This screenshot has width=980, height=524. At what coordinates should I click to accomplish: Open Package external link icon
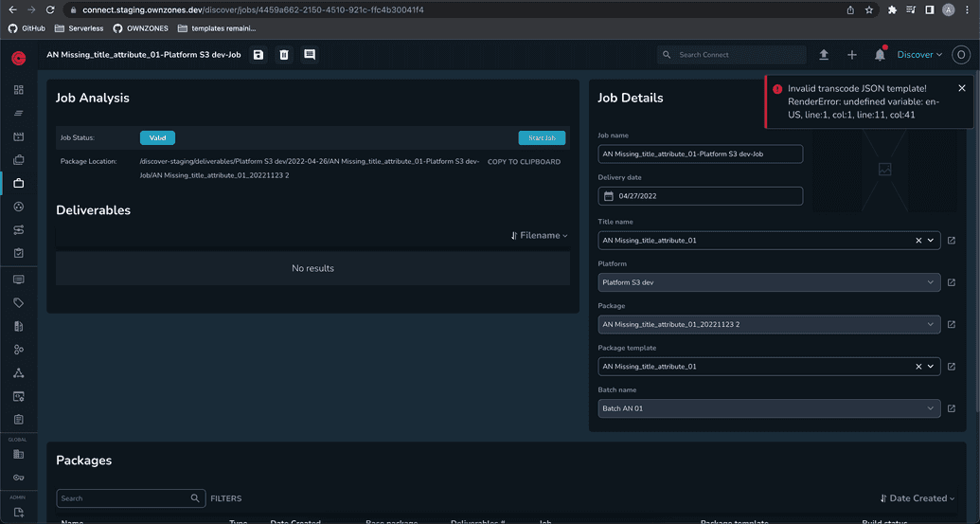click(952, 324)
